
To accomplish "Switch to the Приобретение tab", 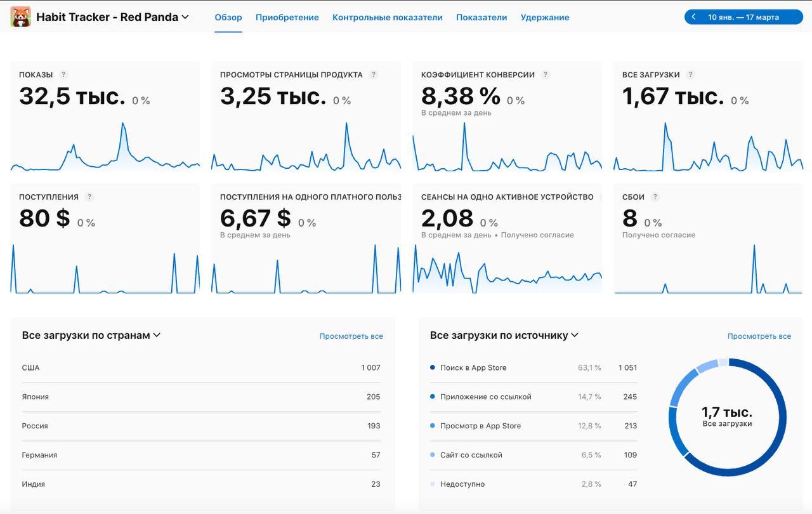I will click(x=287, y=17).
